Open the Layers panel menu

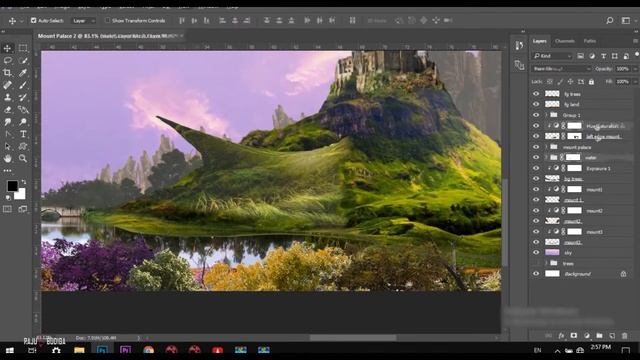[x=635, y=41]
